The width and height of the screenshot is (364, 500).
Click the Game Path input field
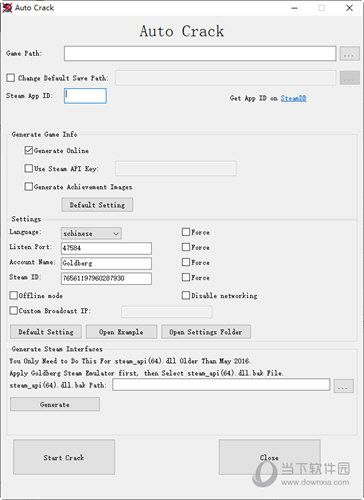click(200, 54)
